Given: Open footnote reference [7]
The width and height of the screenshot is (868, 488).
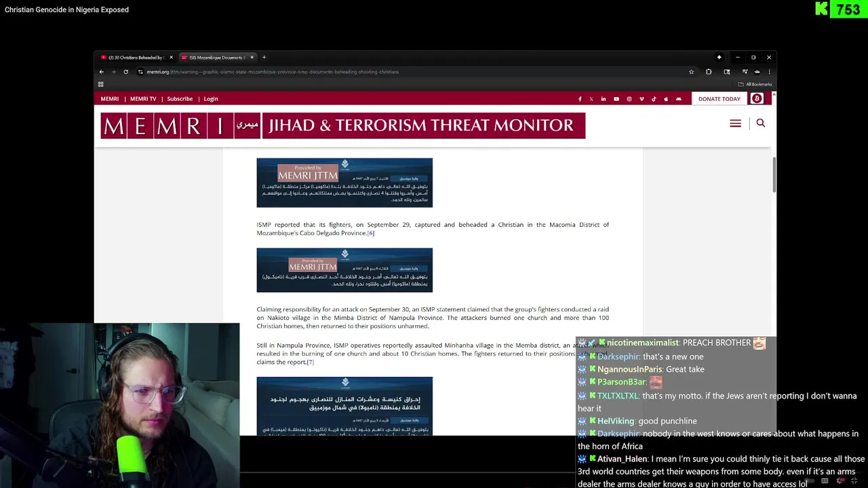Looking at the screenshot, I should tap(310, 362).
